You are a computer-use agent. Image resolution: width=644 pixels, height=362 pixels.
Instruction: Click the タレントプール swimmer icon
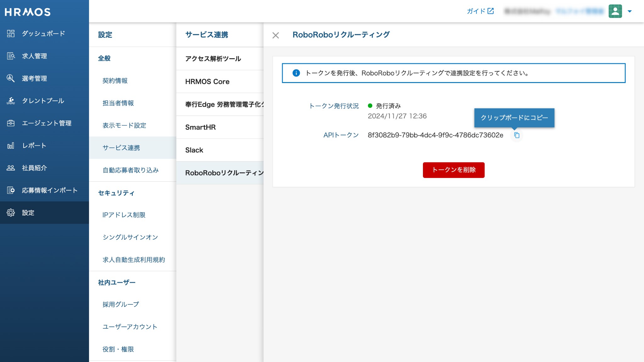coord(11,101)
